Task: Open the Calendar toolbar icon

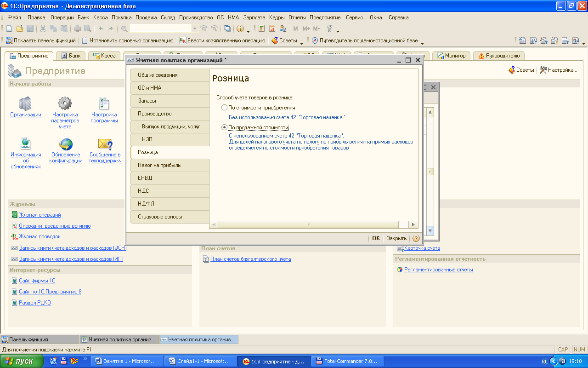Action: click(272, 29)
